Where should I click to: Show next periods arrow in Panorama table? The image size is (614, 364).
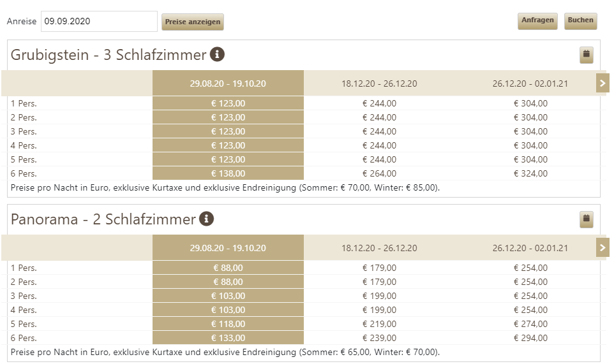tap(603, 247)
